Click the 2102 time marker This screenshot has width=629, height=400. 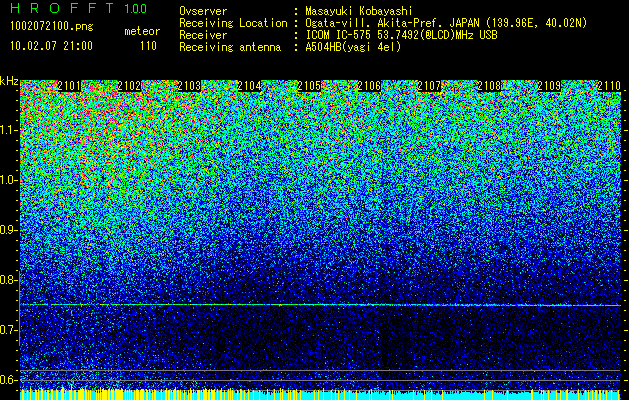pos(129,86)
